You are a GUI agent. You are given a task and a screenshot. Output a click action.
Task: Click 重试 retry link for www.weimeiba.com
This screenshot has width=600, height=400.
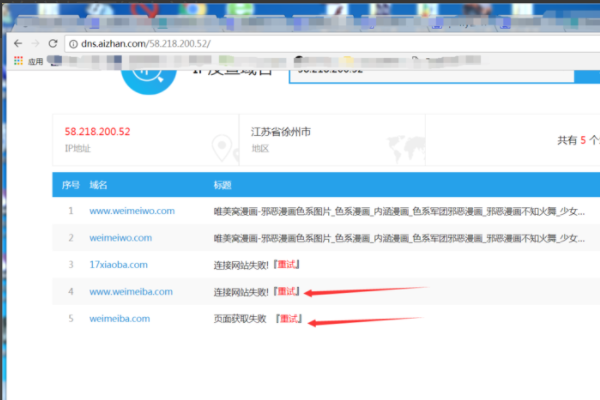pos(287,292)
